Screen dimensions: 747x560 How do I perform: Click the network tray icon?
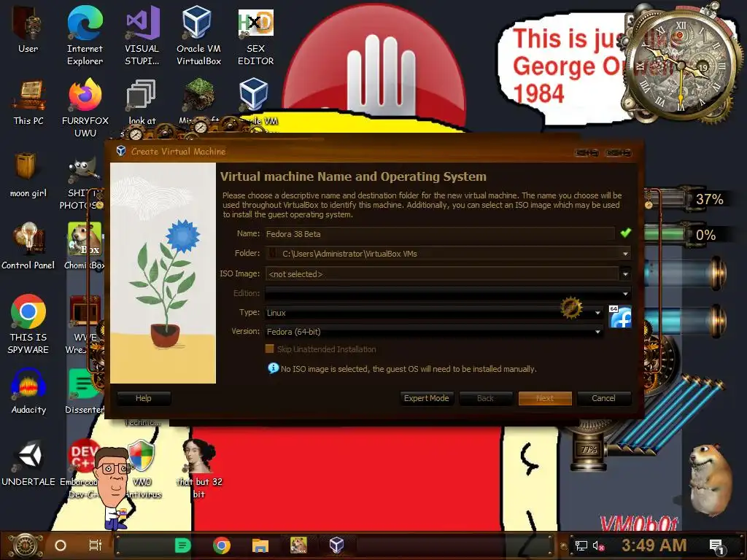click(x=581, y=545)
